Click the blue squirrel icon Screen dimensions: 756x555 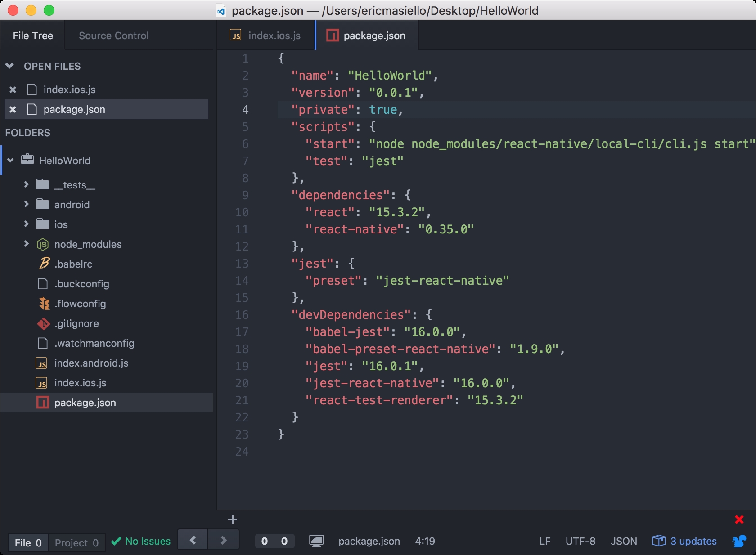click(x=739, y=541)
